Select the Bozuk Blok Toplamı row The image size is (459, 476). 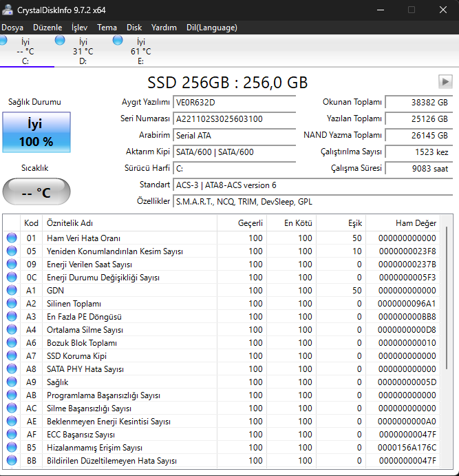tap(222, 343)
